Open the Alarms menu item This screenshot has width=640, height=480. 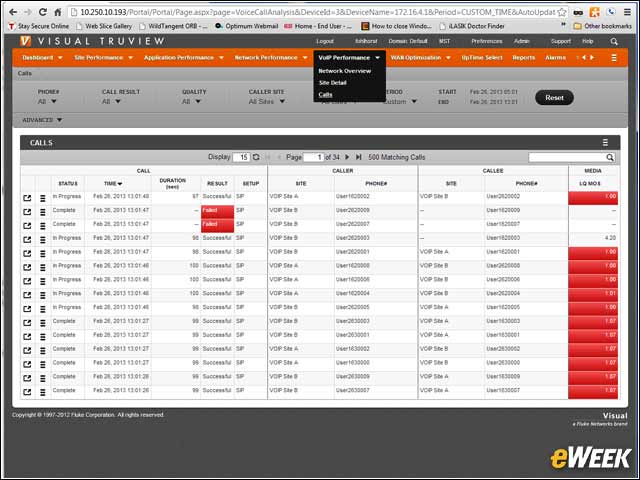pos(555,58)
